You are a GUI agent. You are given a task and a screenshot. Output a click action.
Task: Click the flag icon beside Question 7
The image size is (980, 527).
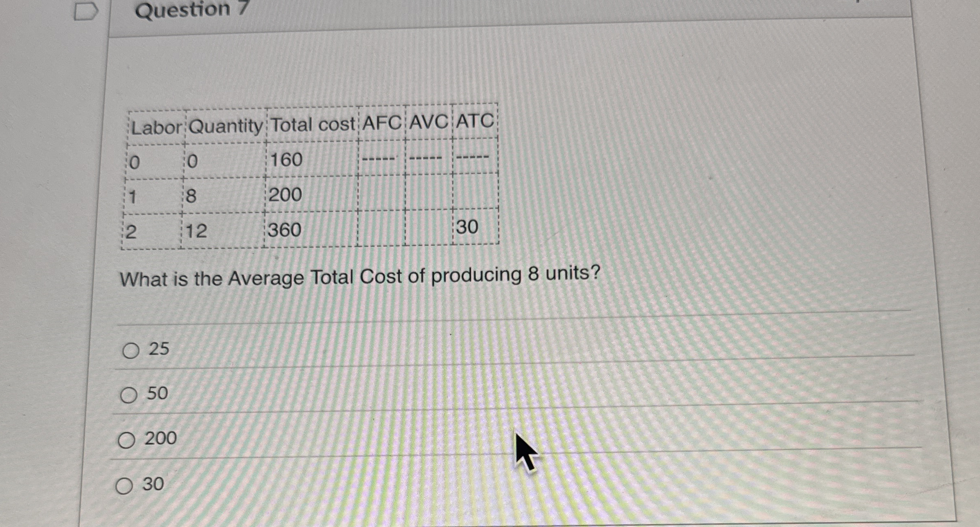[85, 11]
